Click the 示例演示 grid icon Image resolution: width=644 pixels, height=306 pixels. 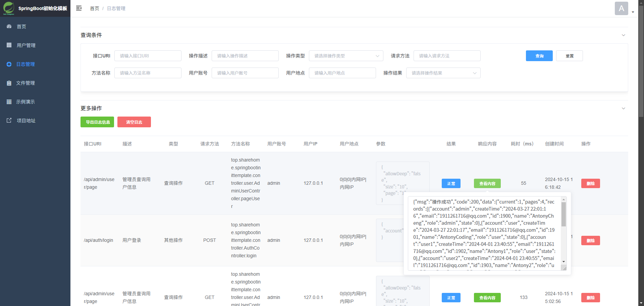(x=9, y=102)
